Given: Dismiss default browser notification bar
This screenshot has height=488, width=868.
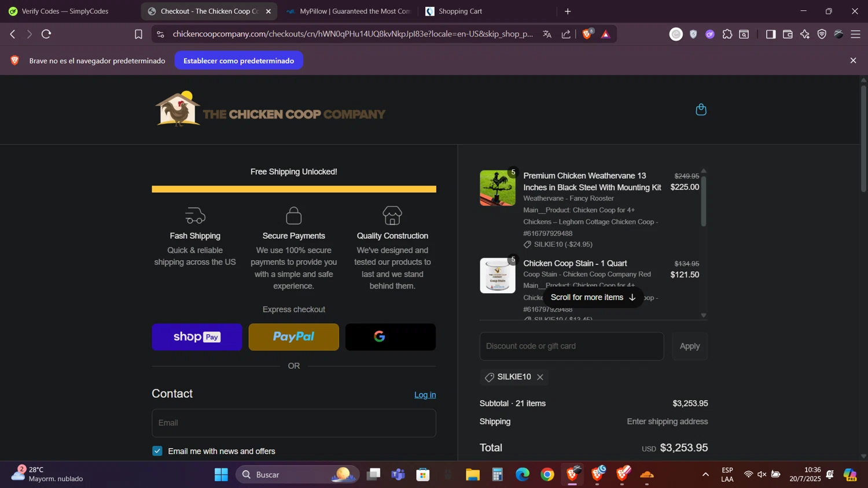Looking at the screenshot, I should (x=853, y=60).
